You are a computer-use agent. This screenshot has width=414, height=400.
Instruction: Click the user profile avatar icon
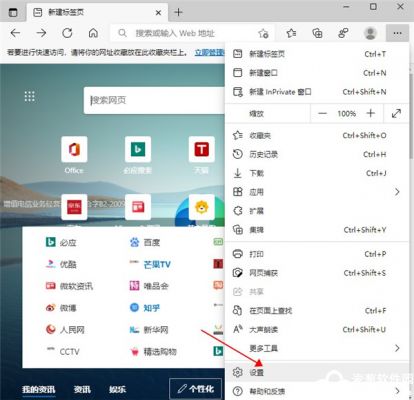pos(370,33)
